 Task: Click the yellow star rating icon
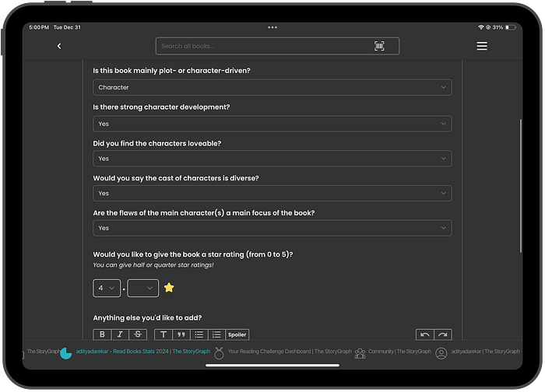pyautogui.click(x=169, y=288)
